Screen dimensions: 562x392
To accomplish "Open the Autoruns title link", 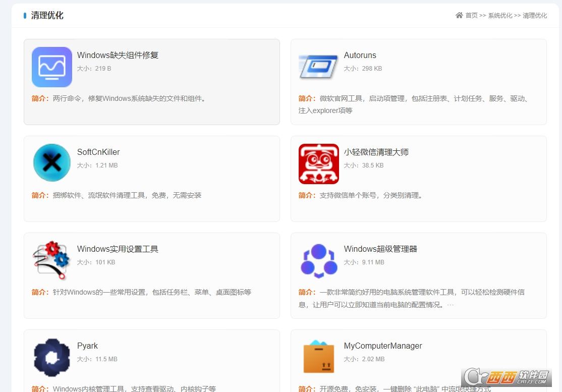I will coord(360,55).
